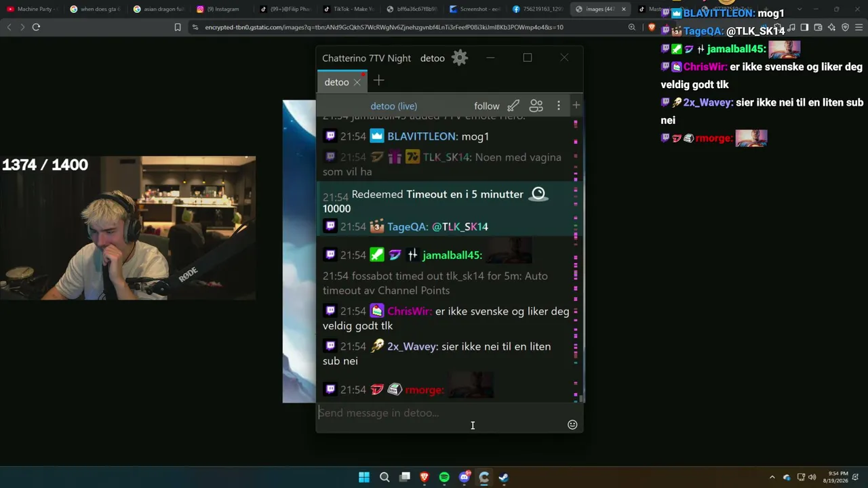Click the emote image in jamalball45's message

tap(509, 250)
